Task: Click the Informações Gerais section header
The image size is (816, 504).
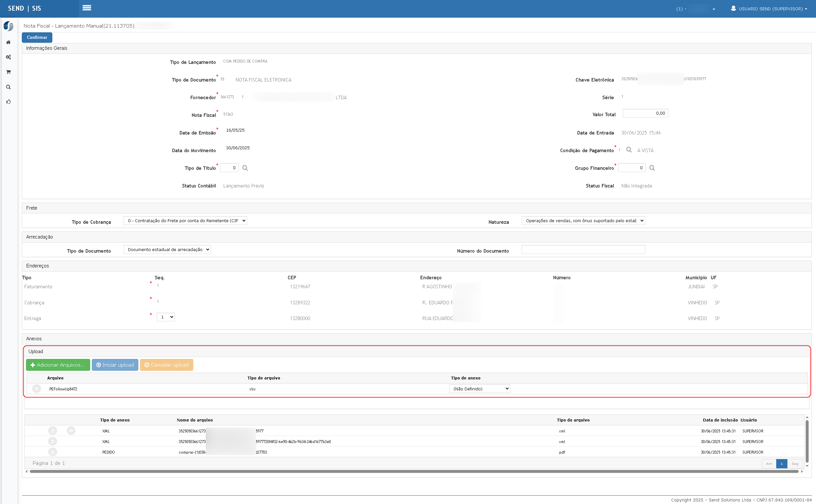Action: (x=417, y=48)
